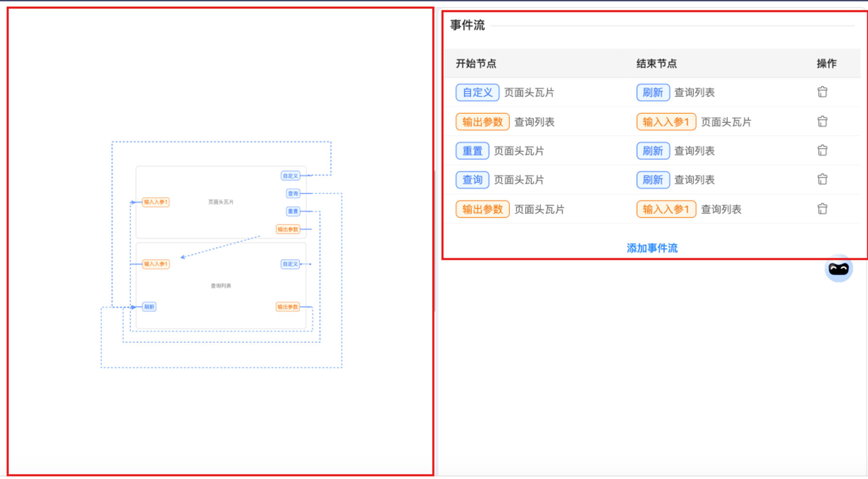Select 查询 port on the diagram
Viewport: 868px width, 479px height.
tap(293, 193)
